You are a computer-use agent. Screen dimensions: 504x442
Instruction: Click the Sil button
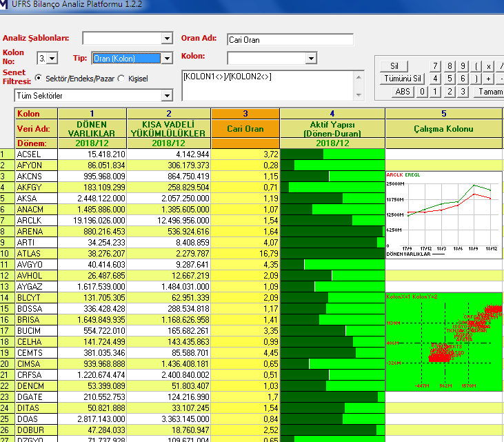point(394,66)
